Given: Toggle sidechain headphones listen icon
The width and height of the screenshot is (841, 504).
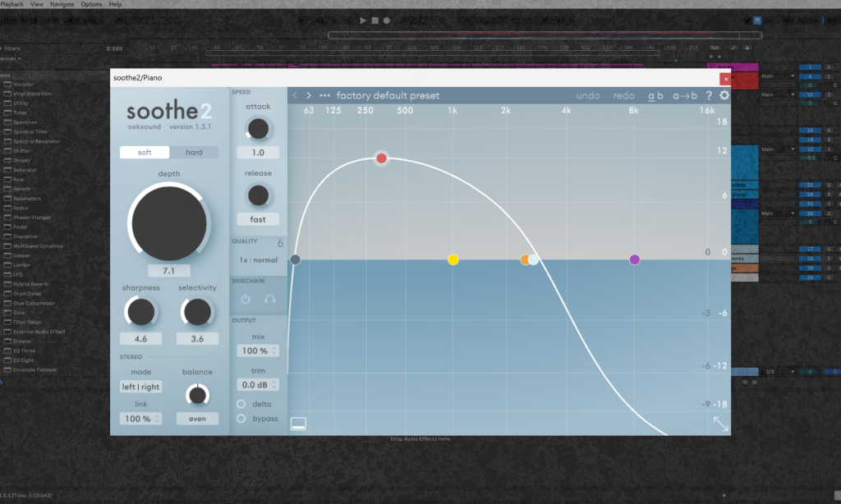Looking at the screenshot, I should tap(269, 300).
